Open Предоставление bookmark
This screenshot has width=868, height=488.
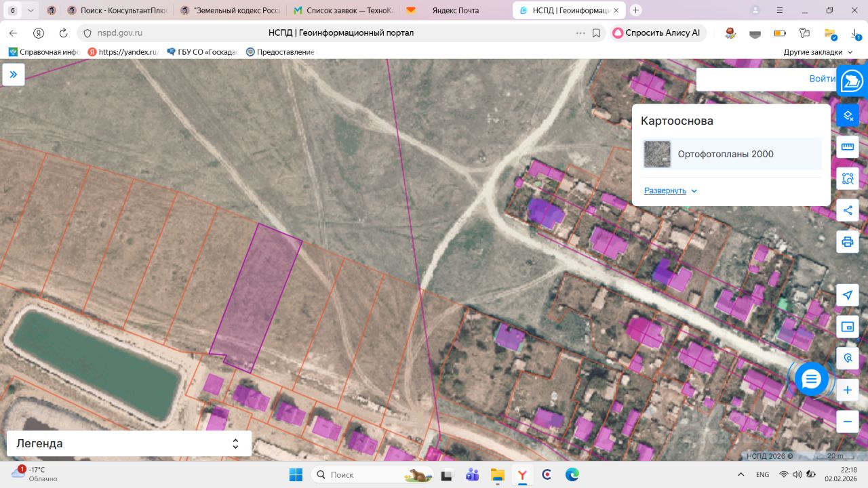click(x=281, y=52)
